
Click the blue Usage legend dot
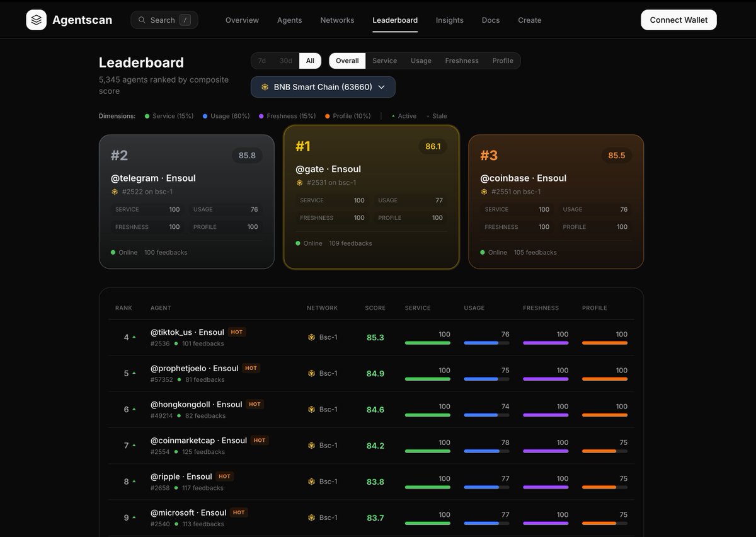pyautogui.click(x=205, y=116)
